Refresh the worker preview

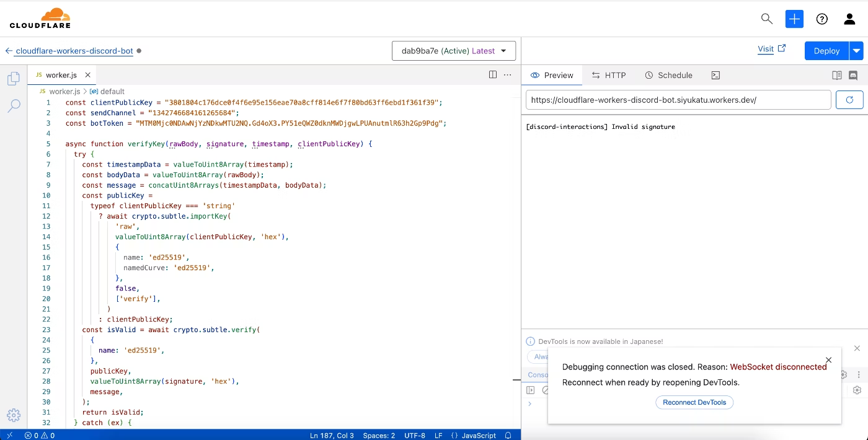849,99
